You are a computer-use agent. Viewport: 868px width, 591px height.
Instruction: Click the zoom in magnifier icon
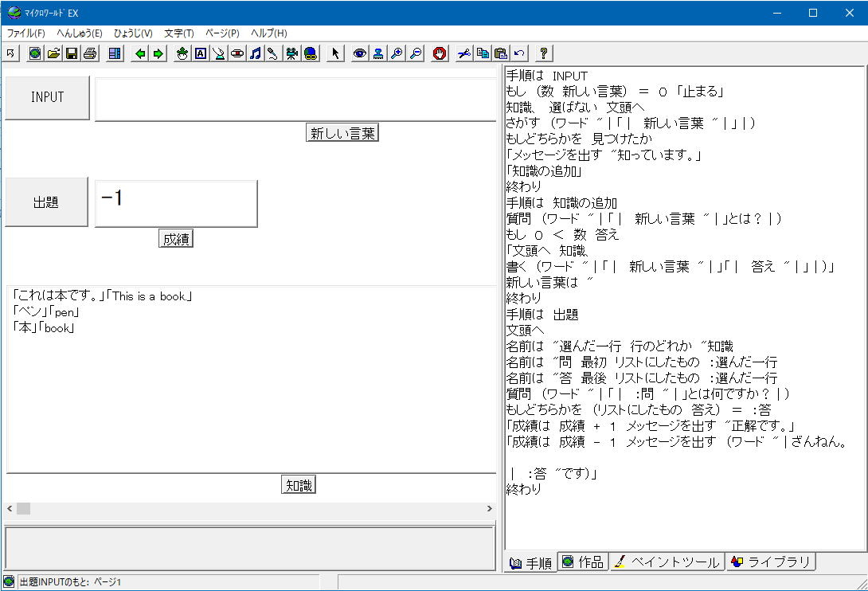[x=397, y=53]
